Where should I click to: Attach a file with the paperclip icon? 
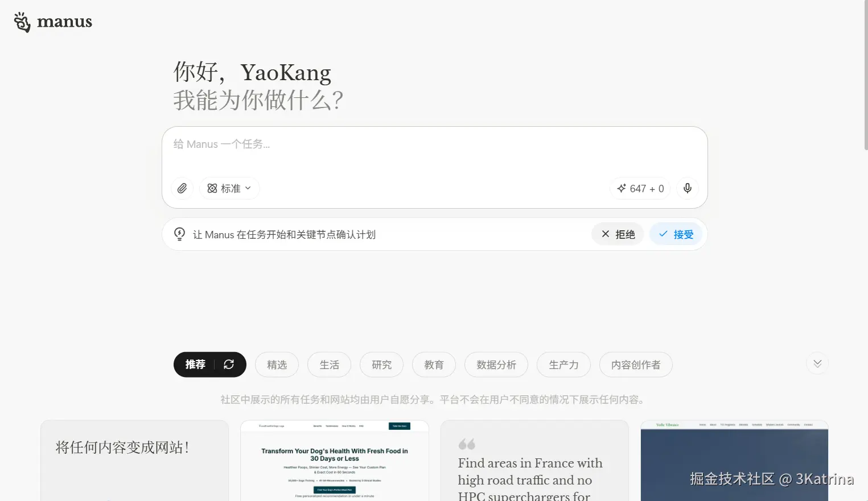coord(182,188)
